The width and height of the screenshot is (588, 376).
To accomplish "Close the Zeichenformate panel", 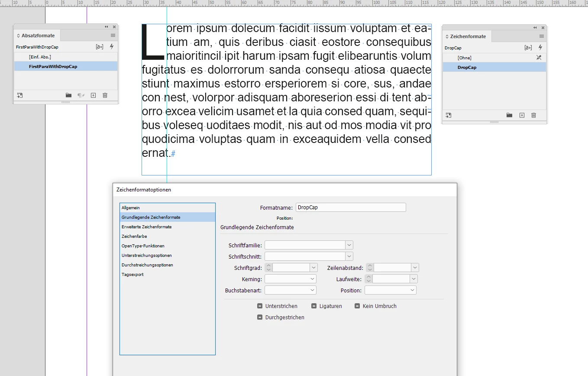I will pyautogui.click(x=543, y=28).
